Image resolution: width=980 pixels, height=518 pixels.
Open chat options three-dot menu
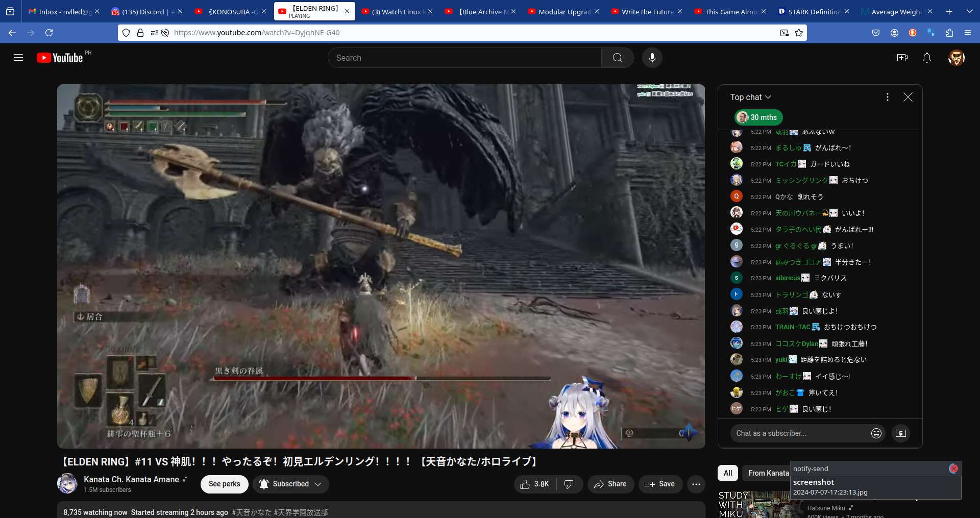click(888, 97)
